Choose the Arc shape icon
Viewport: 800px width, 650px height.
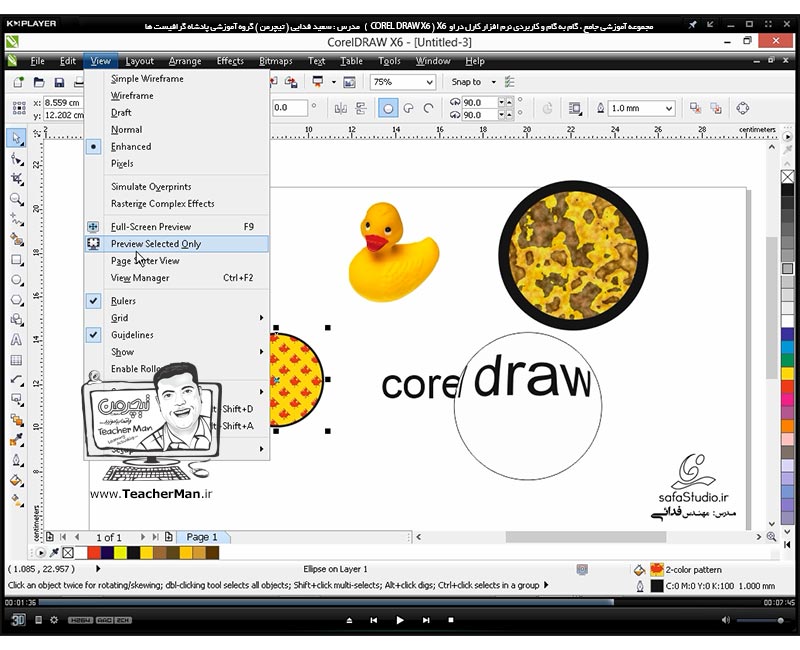coord(429,108)
